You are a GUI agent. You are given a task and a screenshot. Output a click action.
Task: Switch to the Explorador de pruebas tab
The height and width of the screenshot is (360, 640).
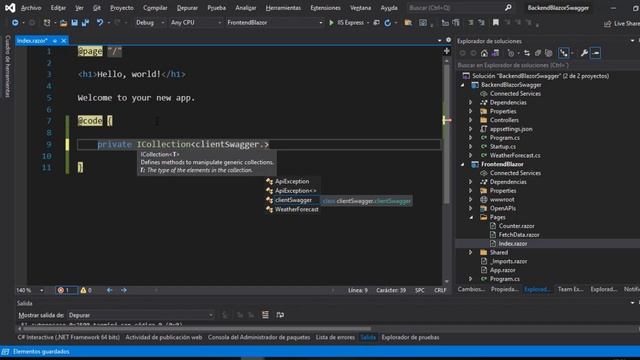[410, 338]
